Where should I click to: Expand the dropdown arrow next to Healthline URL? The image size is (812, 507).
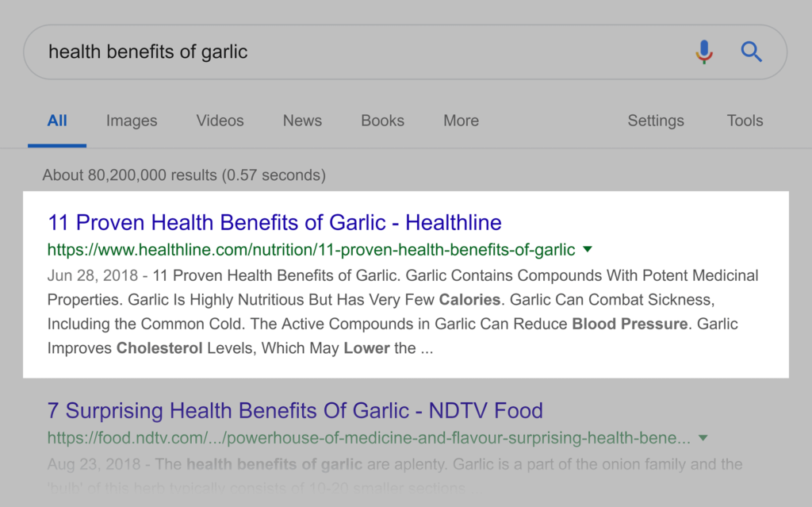pos(588,248)
